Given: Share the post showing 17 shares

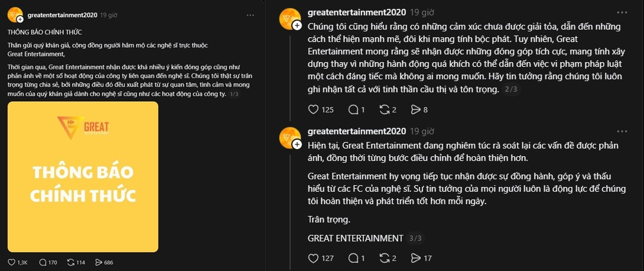Looking at the screenshot, I should pos(415,258).
